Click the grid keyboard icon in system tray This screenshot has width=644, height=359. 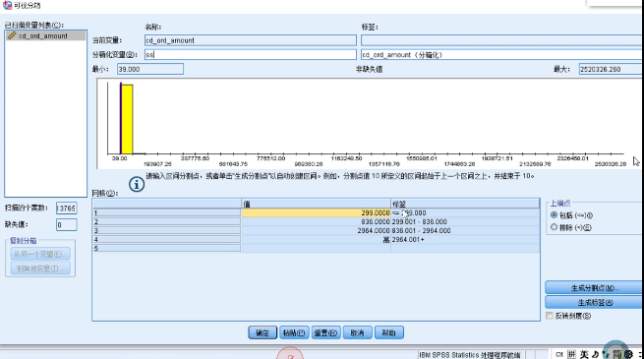point(571,354)
